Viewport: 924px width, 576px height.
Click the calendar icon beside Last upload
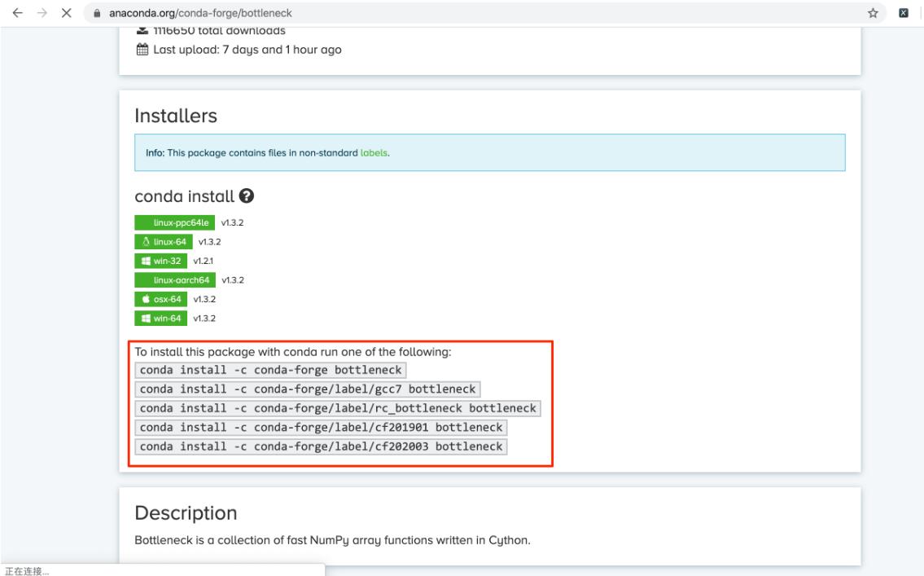pos(142,50)
